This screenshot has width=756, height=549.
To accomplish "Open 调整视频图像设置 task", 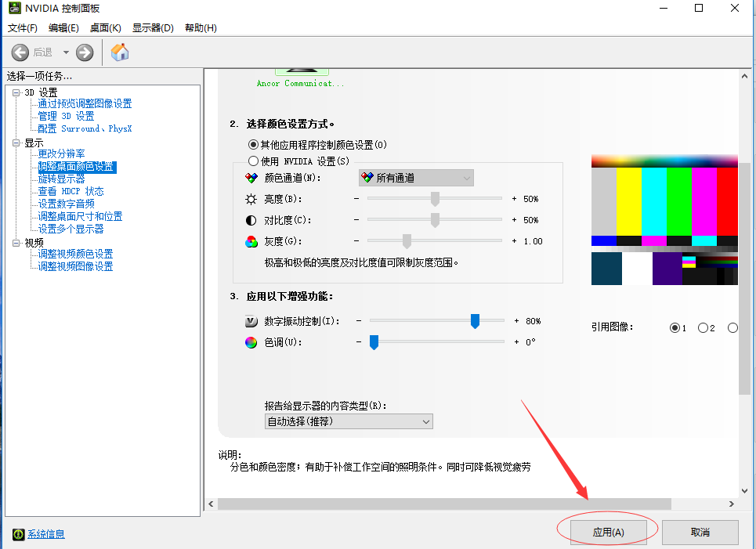I will click(x=75, y=266).
